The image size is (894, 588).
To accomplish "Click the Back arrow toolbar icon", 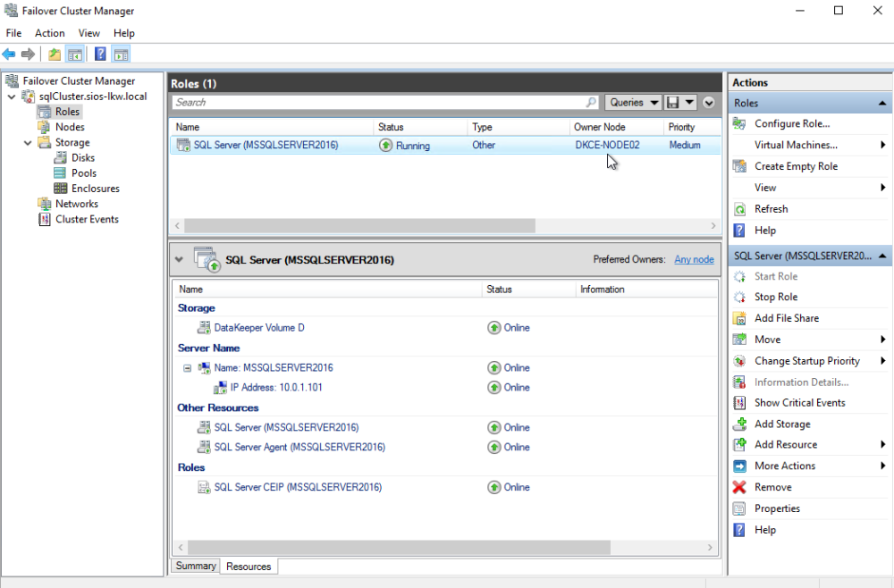I will 9,55.
